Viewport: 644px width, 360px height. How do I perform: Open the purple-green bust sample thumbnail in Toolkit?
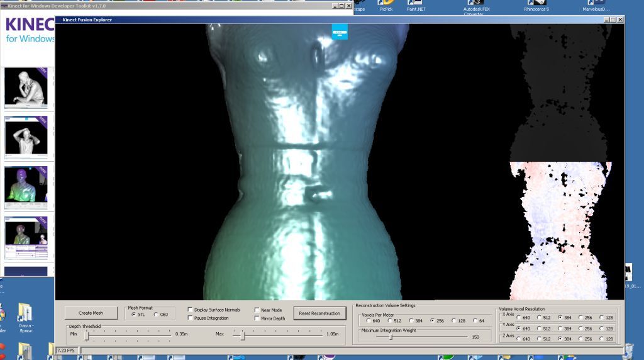[x=26, y=188]
